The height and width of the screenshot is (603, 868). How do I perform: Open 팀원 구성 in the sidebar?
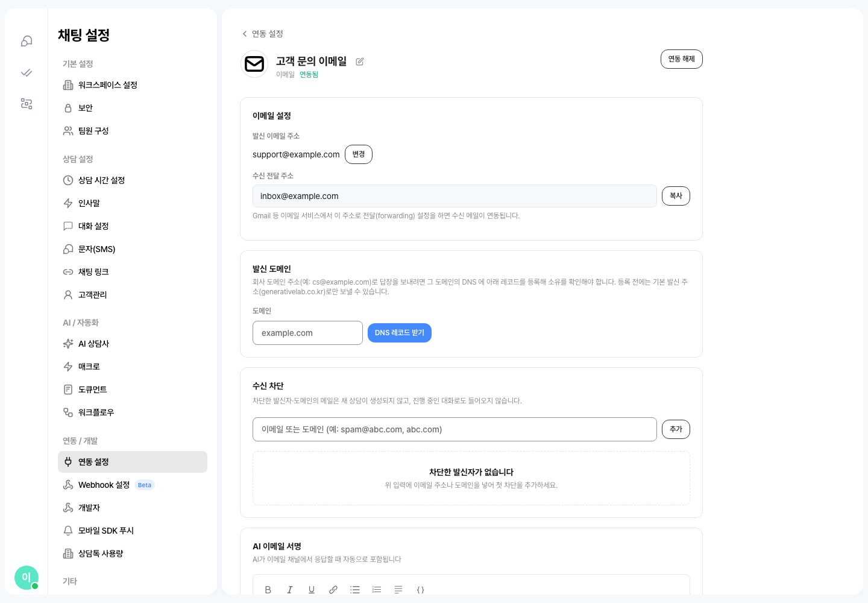(133, 131)
